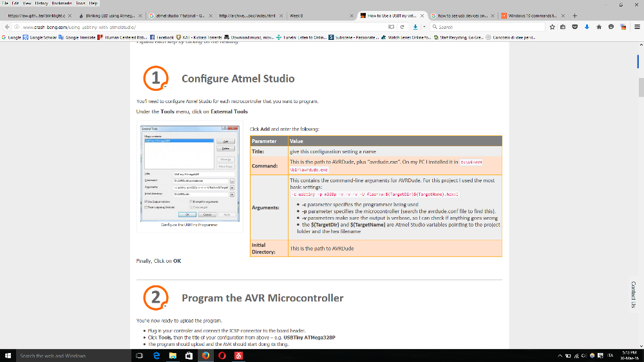Bookmark this page with the star icon
Viewport: 644px width, 362px height.
[x=552, y=26]
